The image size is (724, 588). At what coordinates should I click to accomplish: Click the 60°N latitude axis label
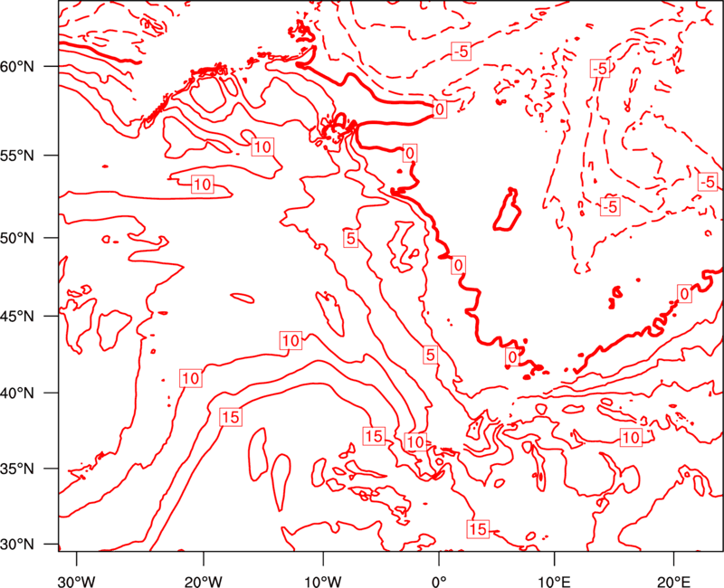pos(17,67)
